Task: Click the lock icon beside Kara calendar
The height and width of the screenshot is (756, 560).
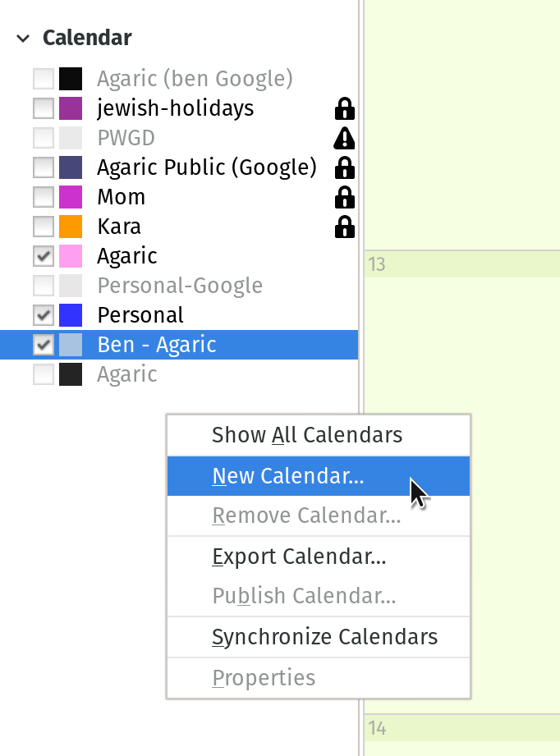Action: tap(345, 226)
